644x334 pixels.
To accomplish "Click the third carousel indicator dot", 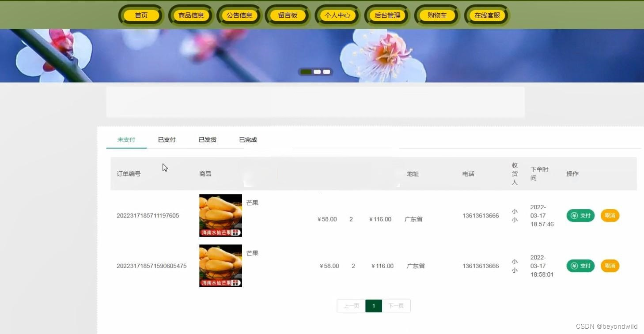I will pos(326,71).
